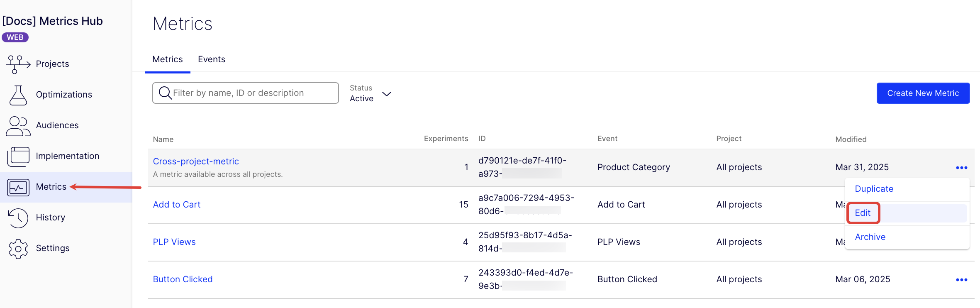Open Optimizations section
This screenshot has width=980, height=308.
(64, 95)
